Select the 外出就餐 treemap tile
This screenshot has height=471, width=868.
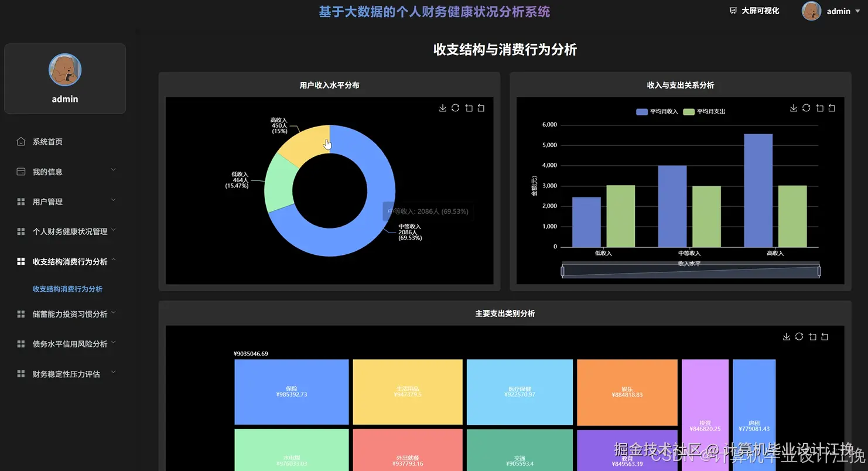408,450
